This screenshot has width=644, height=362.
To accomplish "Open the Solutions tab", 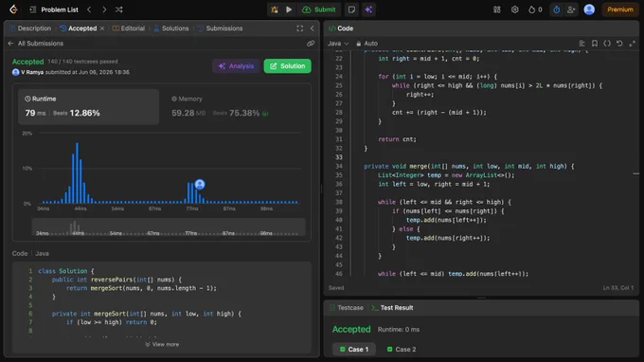I will 171,28.
